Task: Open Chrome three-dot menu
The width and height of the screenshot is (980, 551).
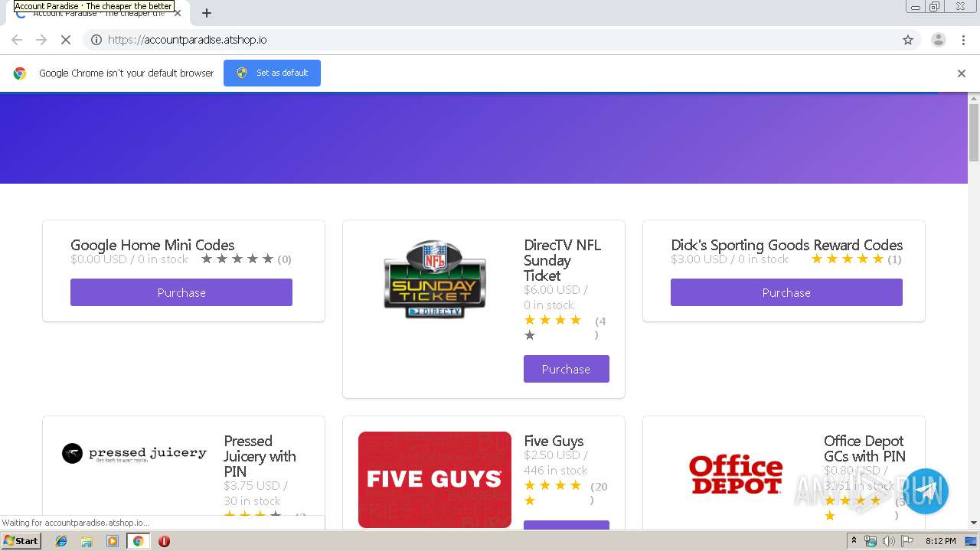Action: point(964,40)
